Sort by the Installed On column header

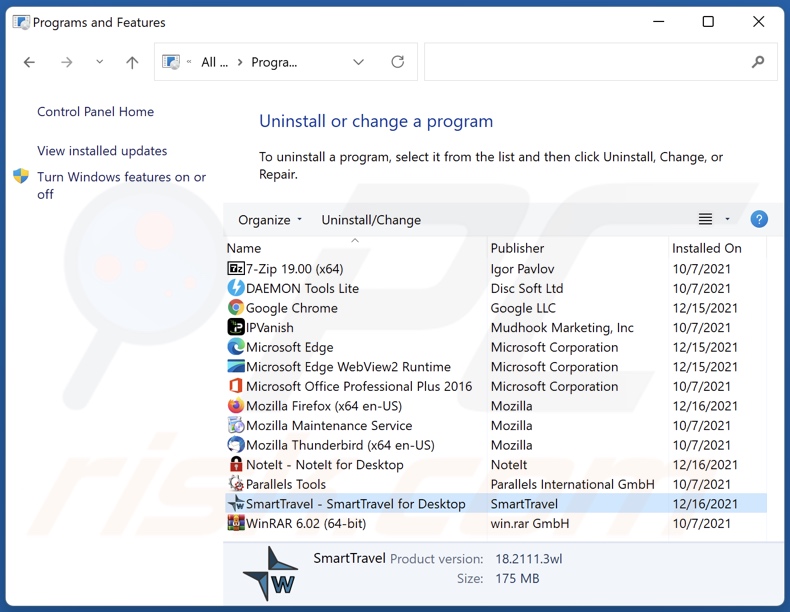(x=706, y=248)
